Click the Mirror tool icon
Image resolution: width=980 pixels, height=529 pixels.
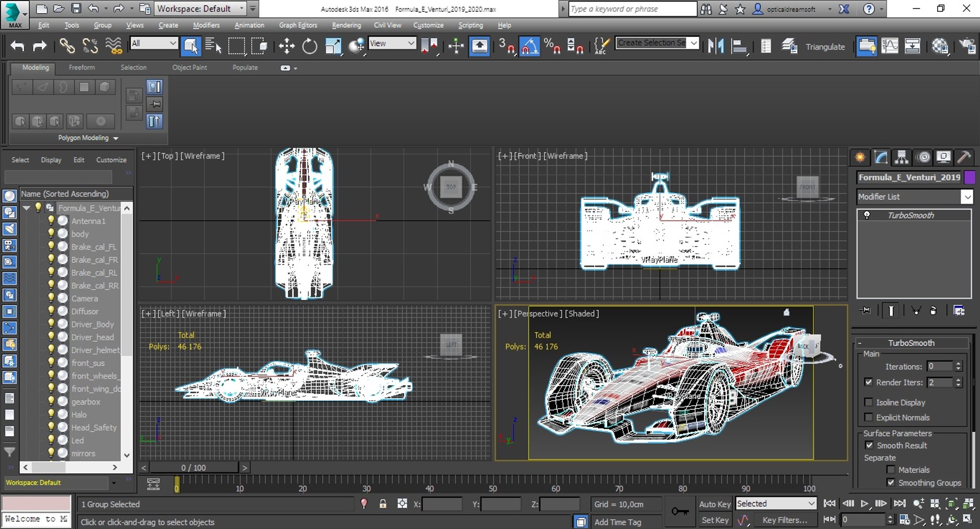[x=716, y=46]
